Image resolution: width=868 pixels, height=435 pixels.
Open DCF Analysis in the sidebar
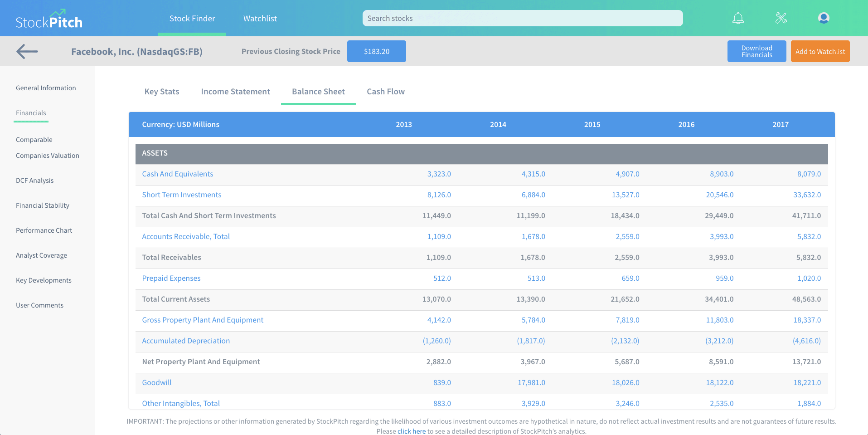pos(34,181)
